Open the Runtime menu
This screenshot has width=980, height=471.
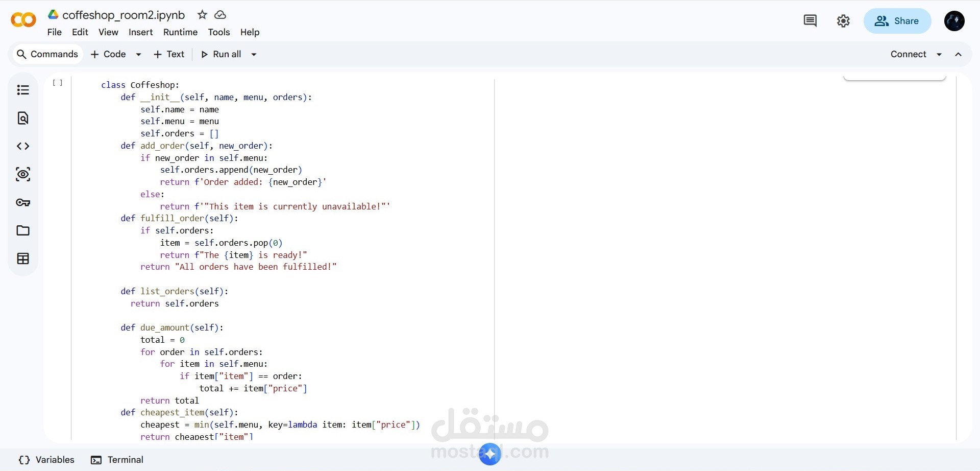pos(180,32)
